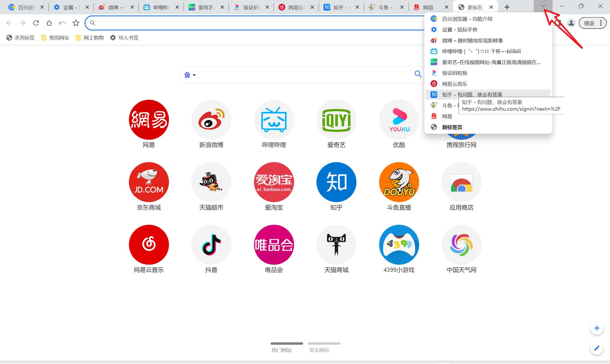Open the Zhihu (知乎) shortcut tile
The height and width of the screenshot is (364, 610).
pyautogui.click(x=336, y=182)
